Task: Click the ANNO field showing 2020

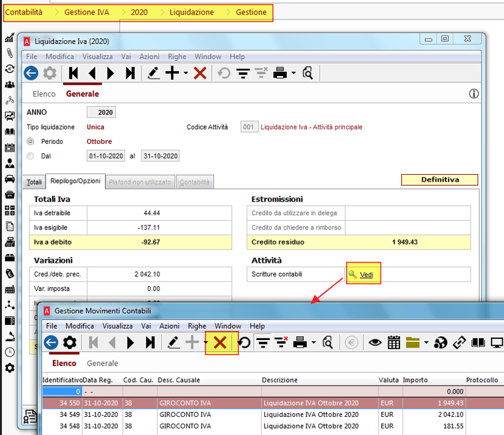Action: [101, 113]
